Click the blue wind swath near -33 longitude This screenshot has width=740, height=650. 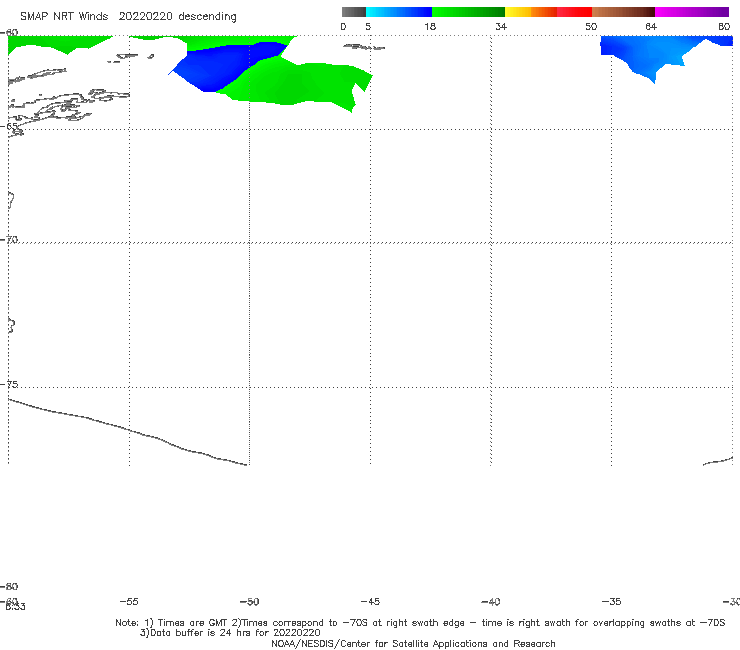[x=656, y=53]
